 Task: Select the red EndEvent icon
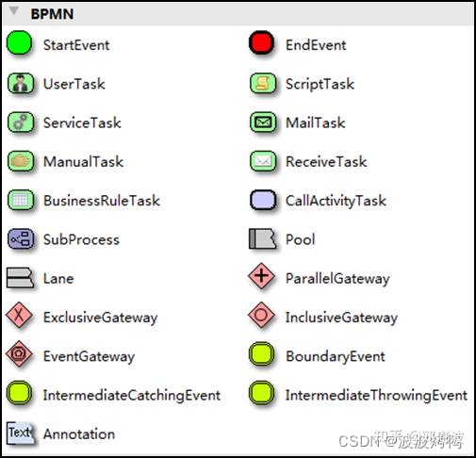point(262,42)
